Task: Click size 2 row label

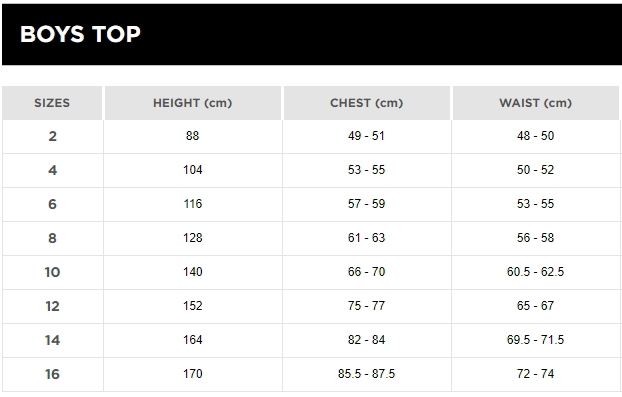Action: point(52,136)
